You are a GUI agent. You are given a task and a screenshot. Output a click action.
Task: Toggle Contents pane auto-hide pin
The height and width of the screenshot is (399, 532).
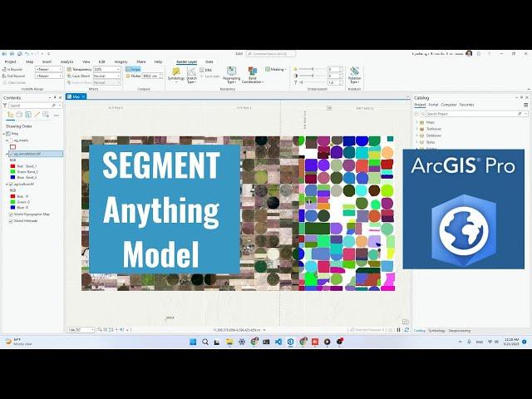(55, 98)
